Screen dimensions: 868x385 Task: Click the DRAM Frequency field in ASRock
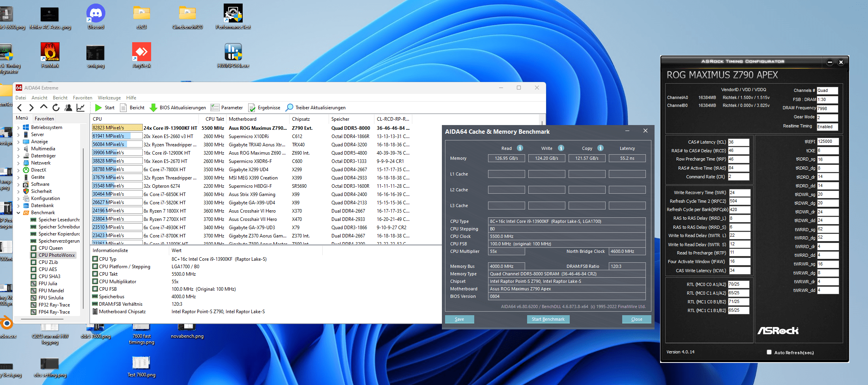(827, 108)
